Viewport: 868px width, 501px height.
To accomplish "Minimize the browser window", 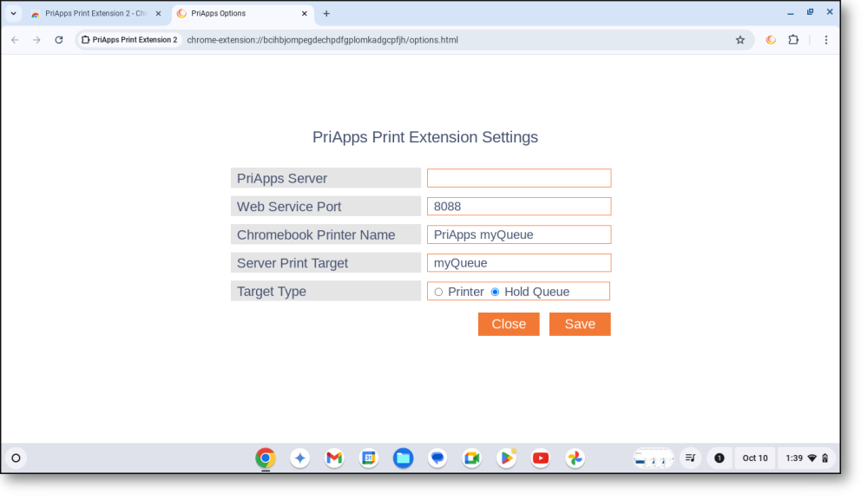I will pyautogui.click(x=791, y=12).
